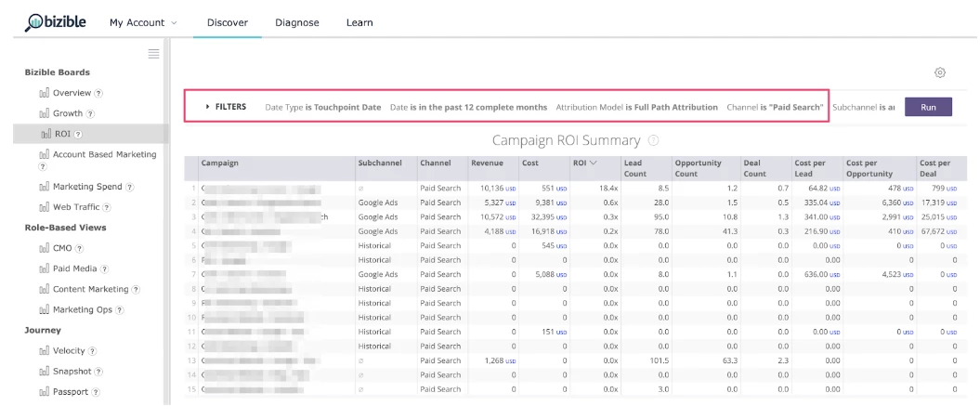
Task: Collapse sidebar with hamburger icon
Action: 154,54
